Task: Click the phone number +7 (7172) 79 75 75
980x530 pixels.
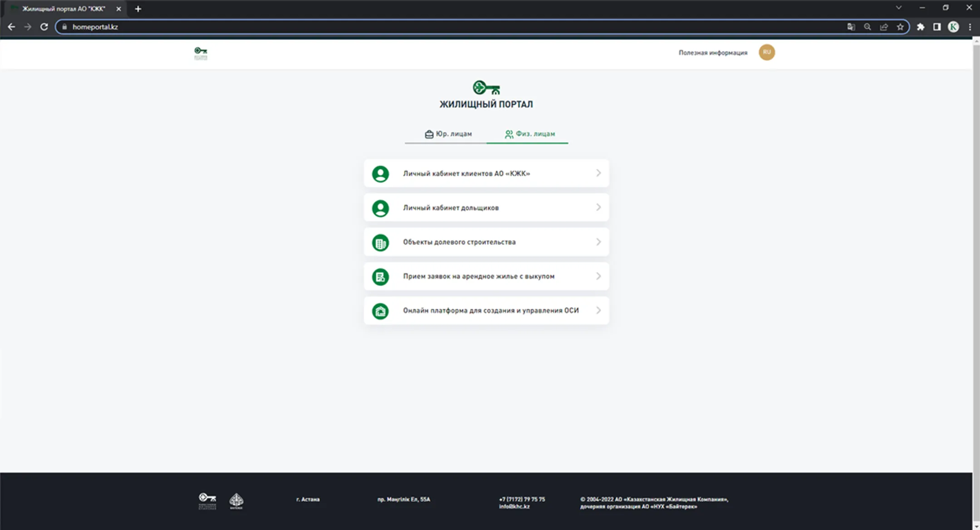Action: tap(522, 499)
